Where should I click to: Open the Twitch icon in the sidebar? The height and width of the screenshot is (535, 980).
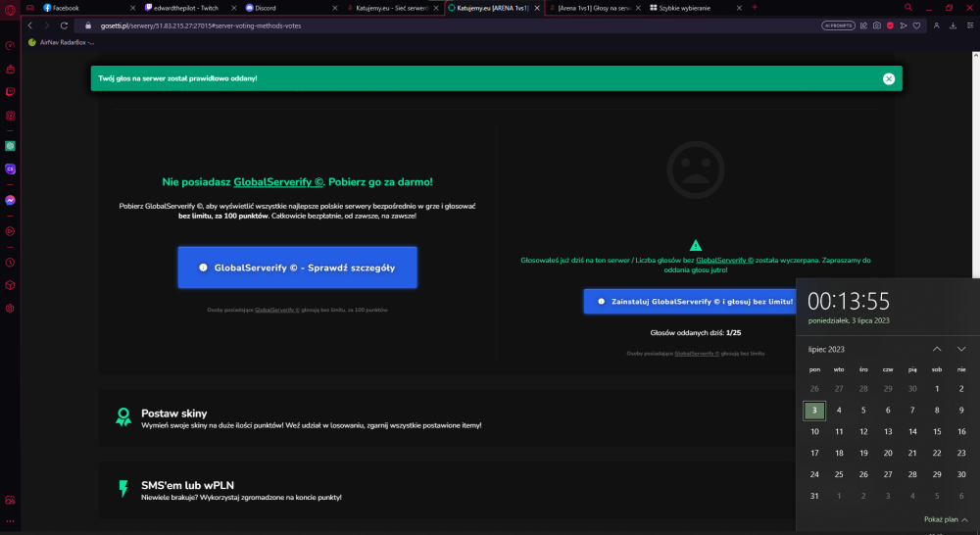(x=10, y=92)
